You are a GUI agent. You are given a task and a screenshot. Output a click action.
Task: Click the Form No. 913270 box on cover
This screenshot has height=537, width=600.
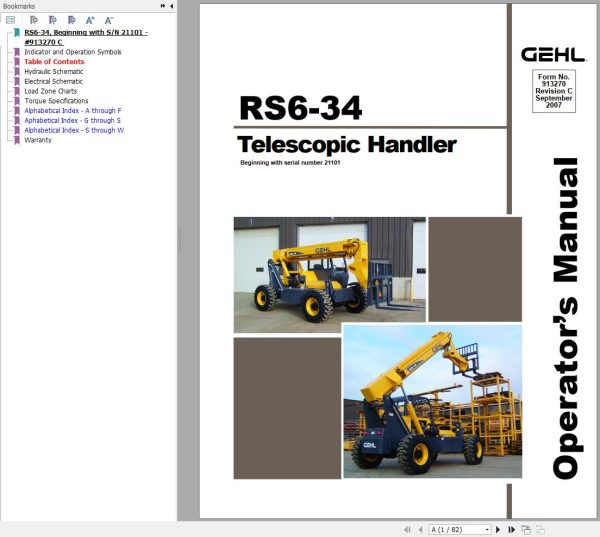[554, 91]
